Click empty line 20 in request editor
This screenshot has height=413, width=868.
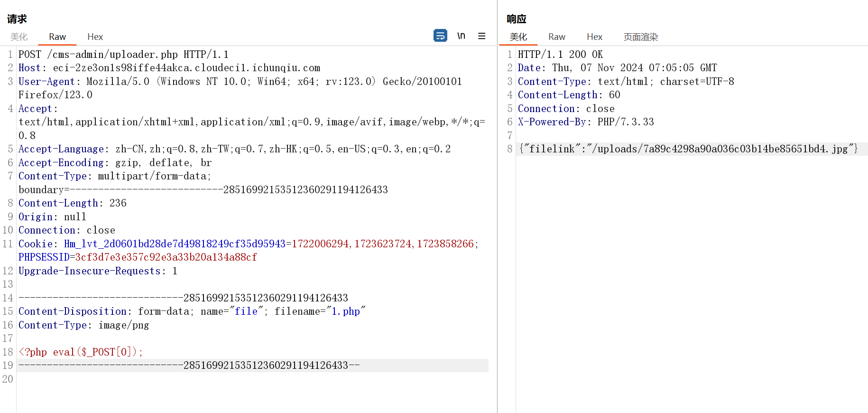tap(252, 379)
